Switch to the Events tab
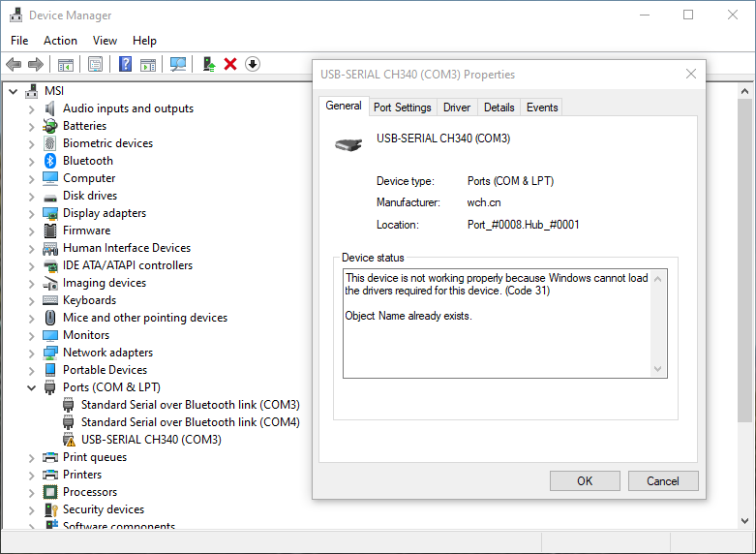Image resolution: width=756 pixels, height=554 pixels. click(x=542, y=108)
